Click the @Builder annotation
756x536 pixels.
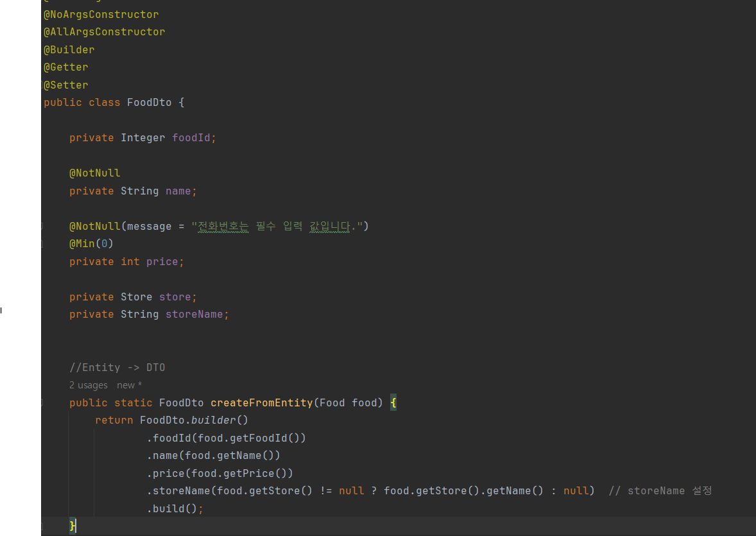(x=69, y=49)
